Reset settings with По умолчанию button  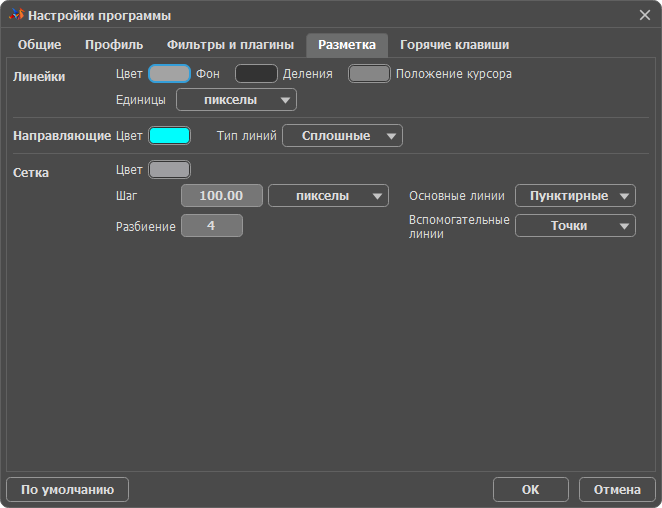pos(68,490)
